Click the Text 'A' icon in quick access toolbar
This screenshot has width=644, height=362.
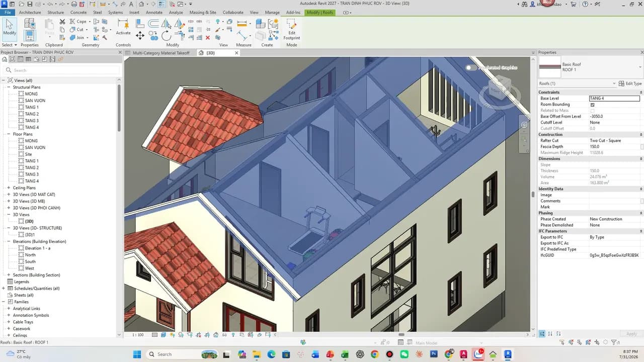(x=131, y=4)
